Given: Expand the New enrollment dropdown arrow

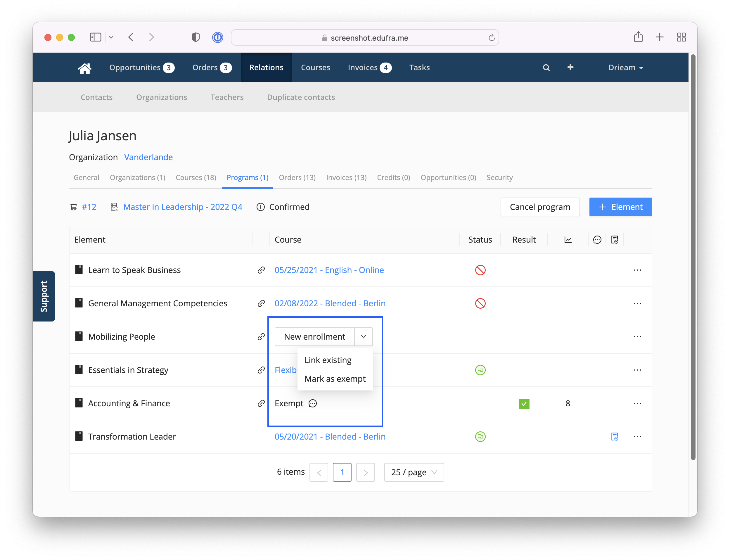Looking at the screenshot, I should coord(363,337).
